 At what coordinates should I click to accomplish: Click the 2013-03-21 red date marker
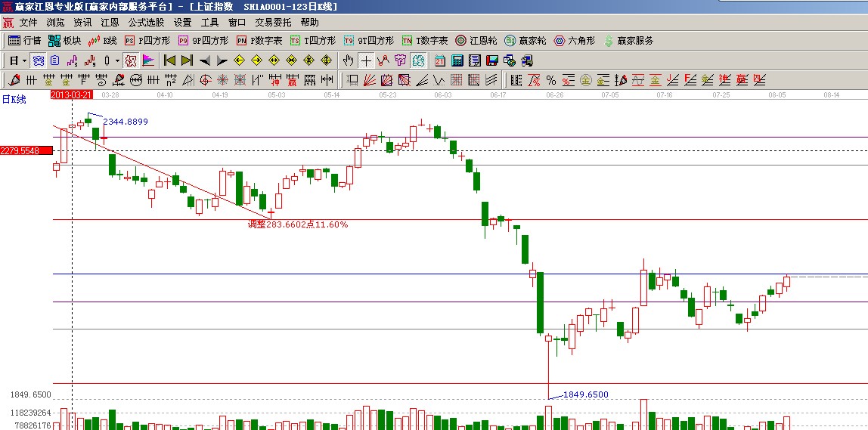(71, 95)
